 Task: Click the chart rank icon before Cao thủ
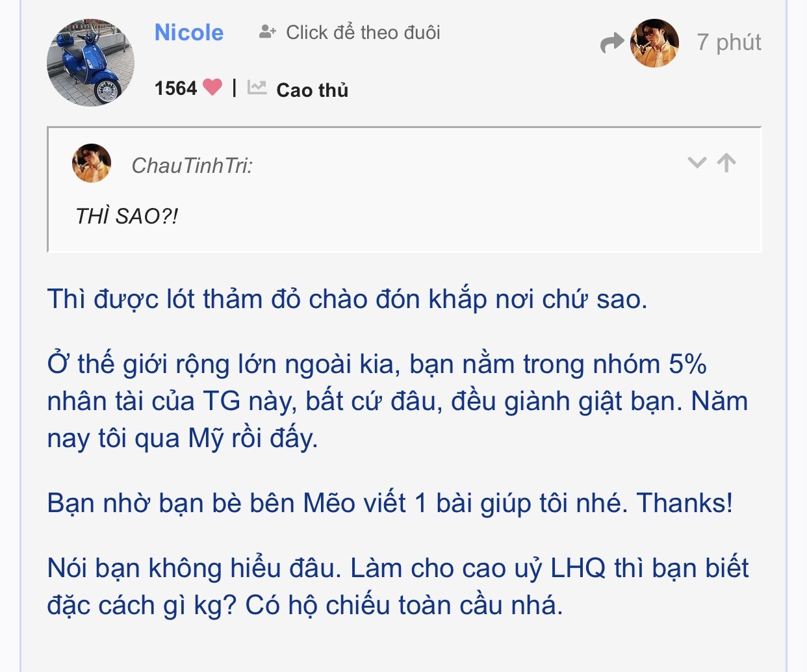click(x=257, y=88)
